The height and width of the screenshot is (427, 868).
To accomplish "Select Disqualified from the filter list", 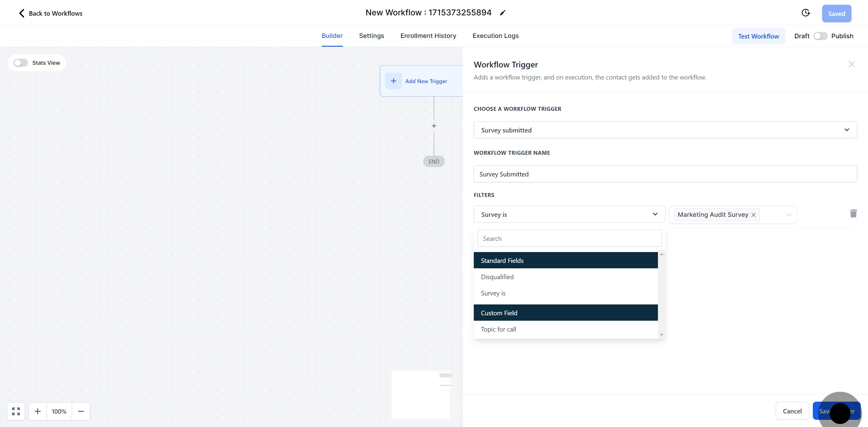I will (497, 277).
